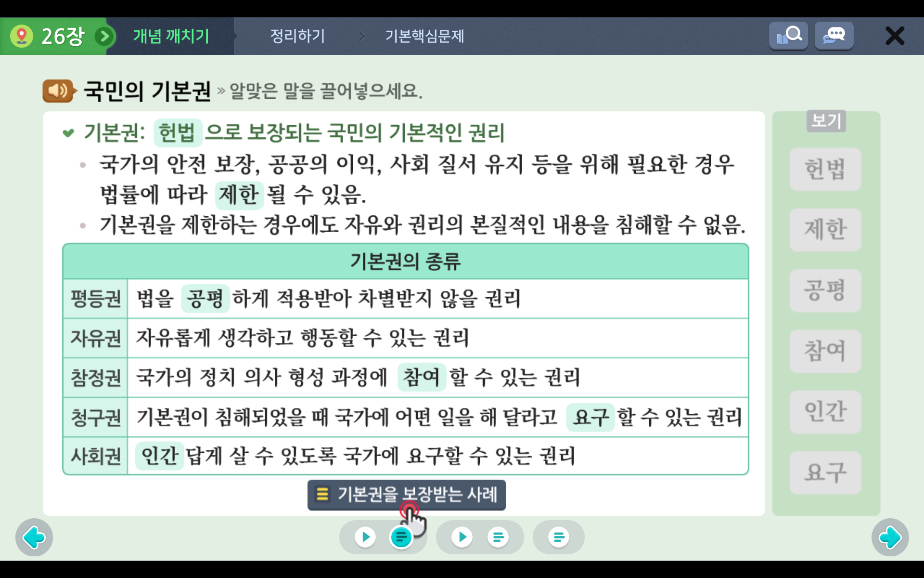Click the green checkmark before 기본권
924x578 pixels.
[x=69, y=133]
